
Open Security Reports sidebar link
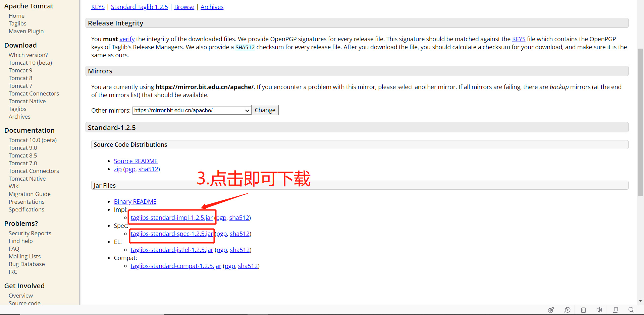tap(30, 233)
